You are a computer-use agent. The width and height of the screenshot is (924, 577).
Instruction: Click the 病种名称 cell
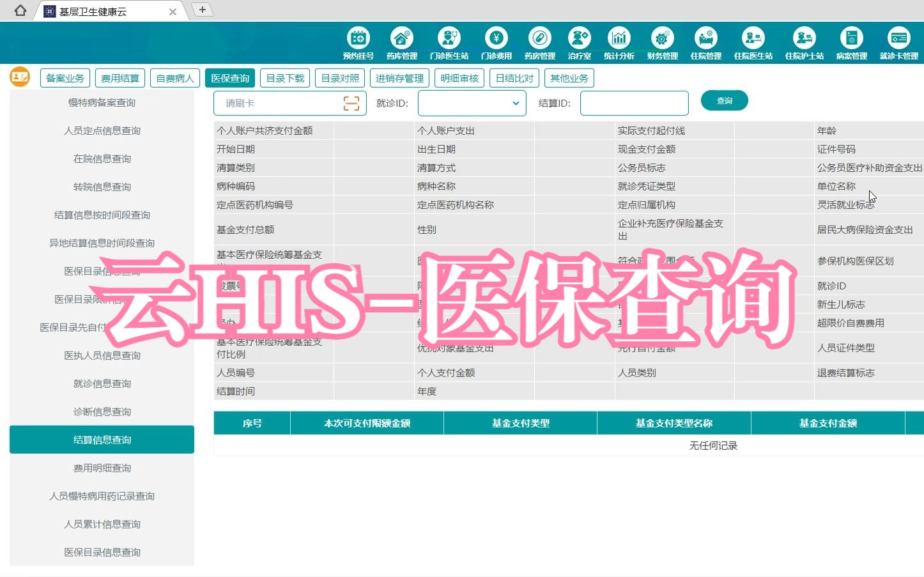pyautogui.click(x=475, y=186)
